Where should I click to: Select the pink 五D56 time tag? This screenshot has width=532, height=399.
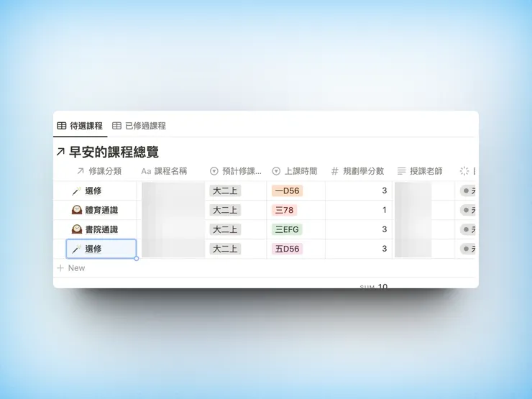pos(287,249)
